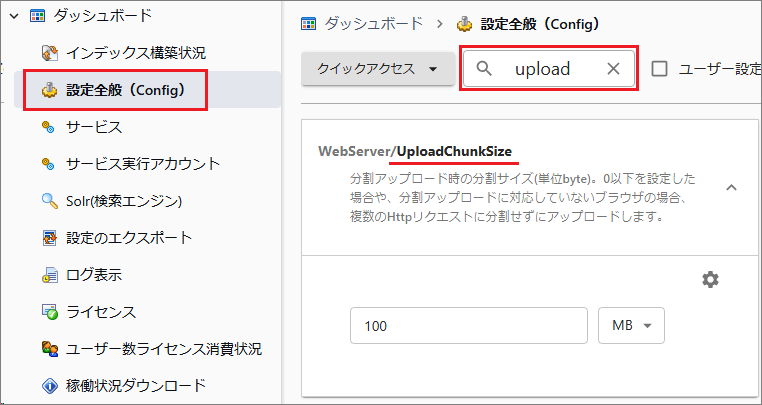Click the ライセンス icon in sidebar
The image size is (762, 405).
point(48,312)
